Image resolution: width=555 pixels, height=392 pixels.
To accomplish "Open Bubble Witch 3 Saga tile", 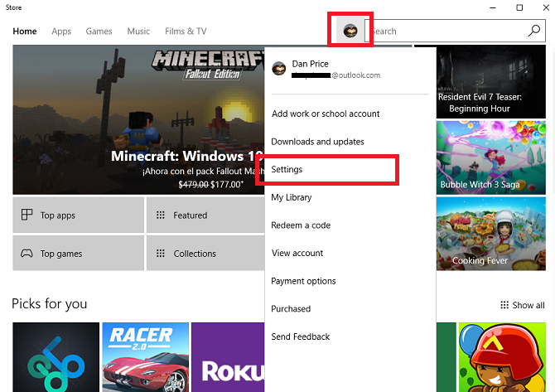I will point(491,157).
